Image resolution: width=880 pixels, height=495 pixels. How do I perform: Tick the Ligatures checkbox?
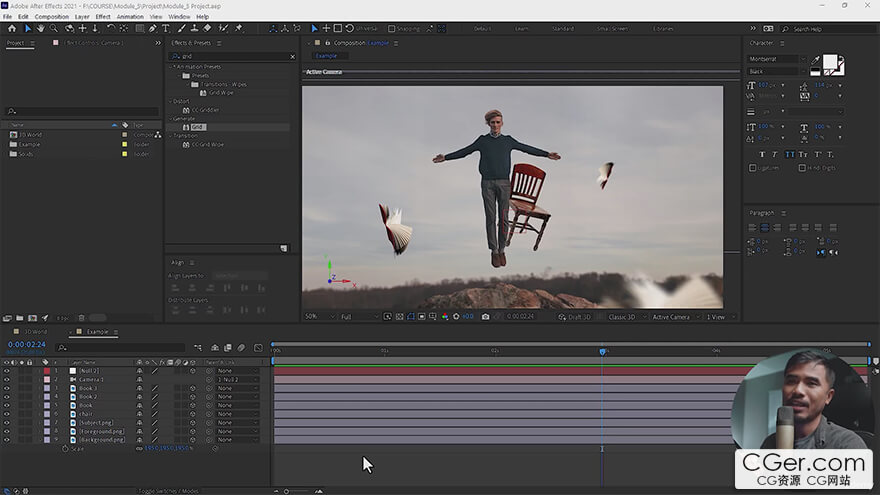753,168
